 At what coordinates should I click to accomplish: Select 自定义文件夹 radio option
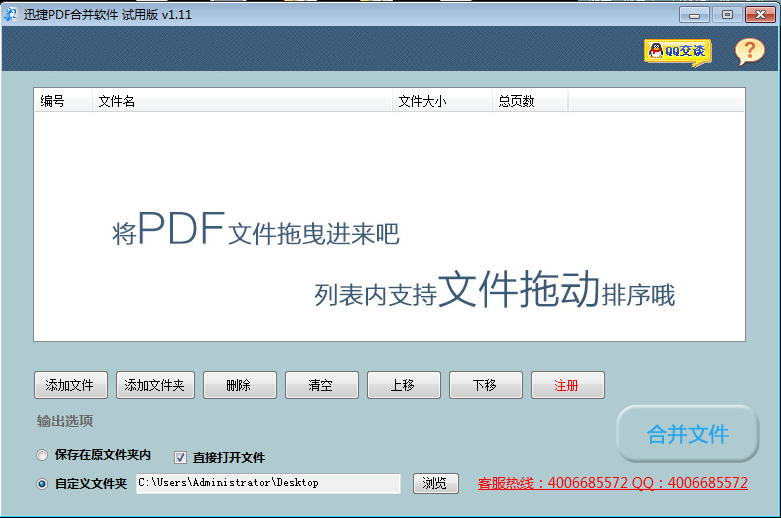42,484
